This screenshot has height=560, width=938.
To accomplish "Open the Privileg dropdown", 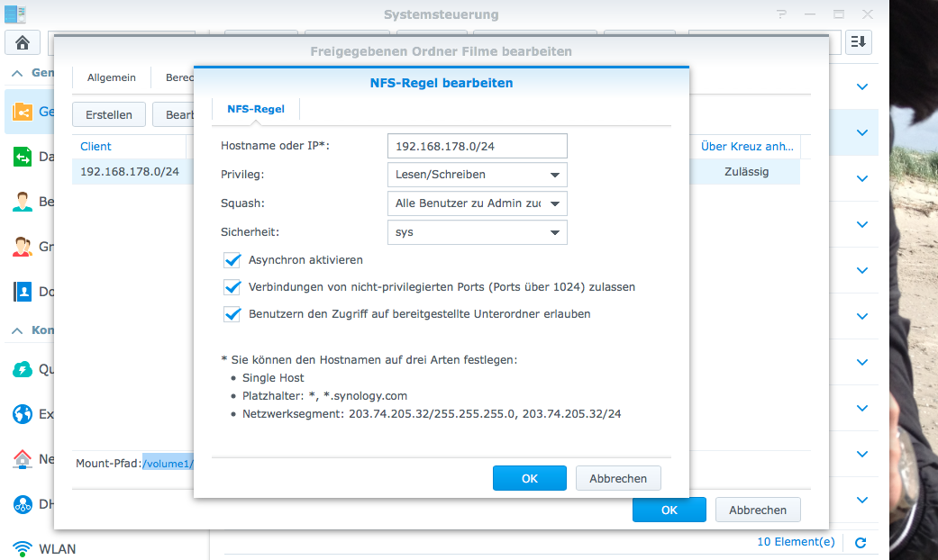I will [478, 175].
